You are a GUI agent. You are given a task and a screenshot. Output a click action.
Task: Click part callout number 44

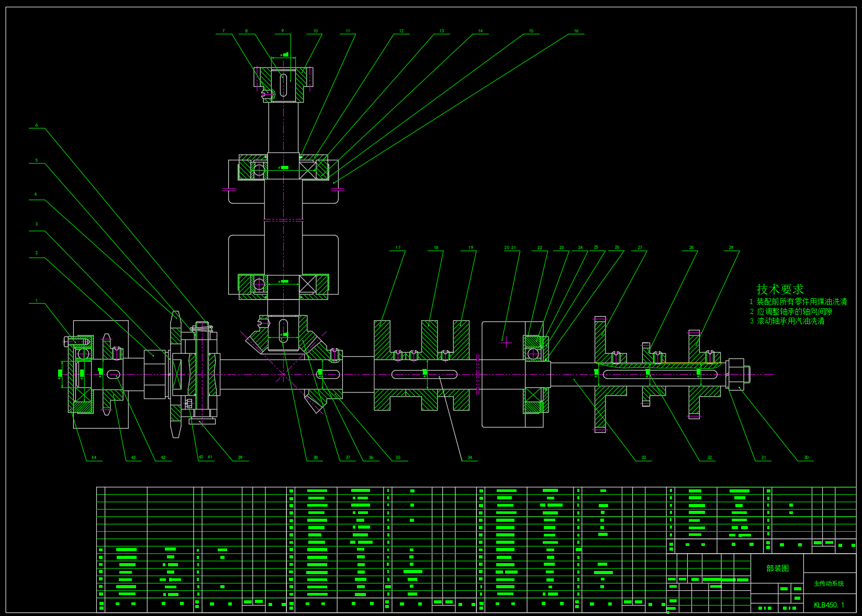pyautogui.click(x=94, y=457)
